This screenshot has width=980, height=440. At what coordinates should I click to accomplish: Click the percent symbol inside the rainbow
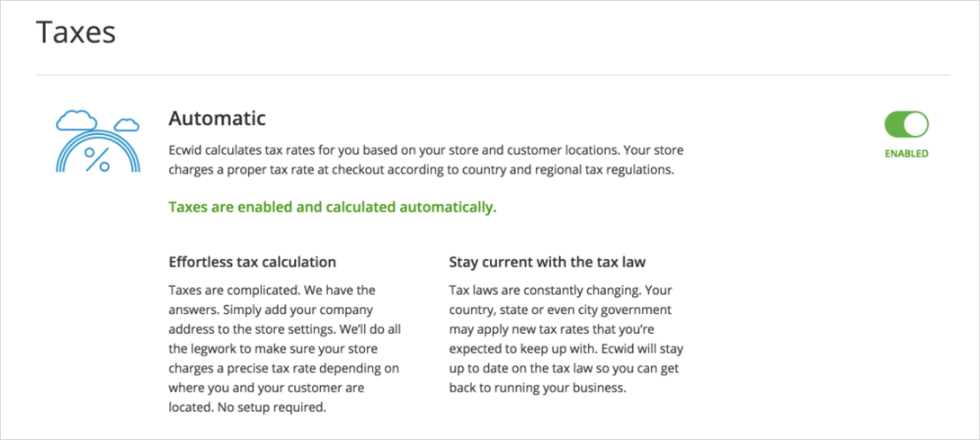[x=97, y=159]
